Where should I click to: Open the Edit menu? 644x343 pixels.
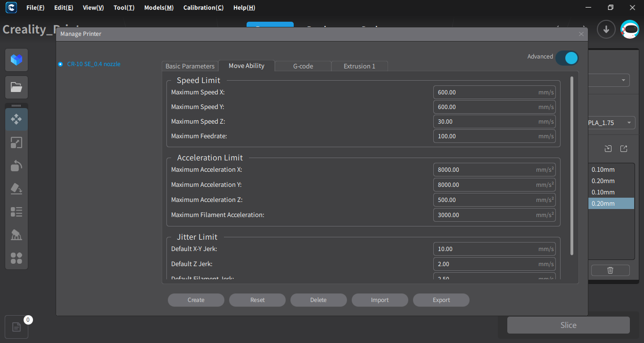pos(64,8)
